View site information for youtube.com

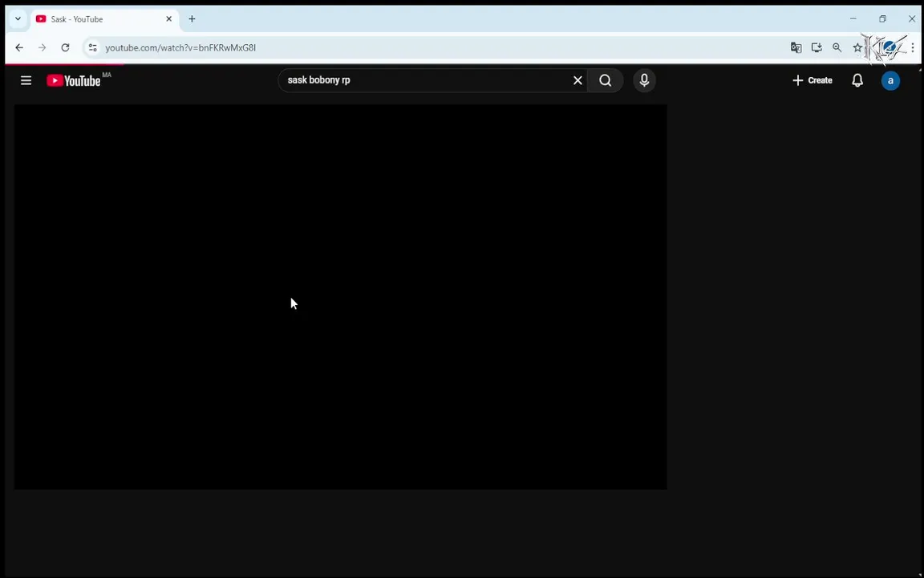92,48
